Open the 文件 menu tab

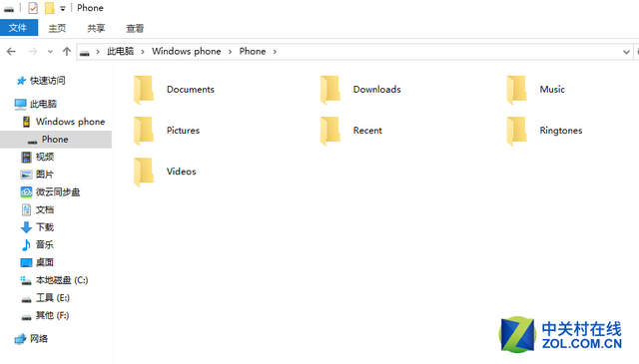point(18,28)
